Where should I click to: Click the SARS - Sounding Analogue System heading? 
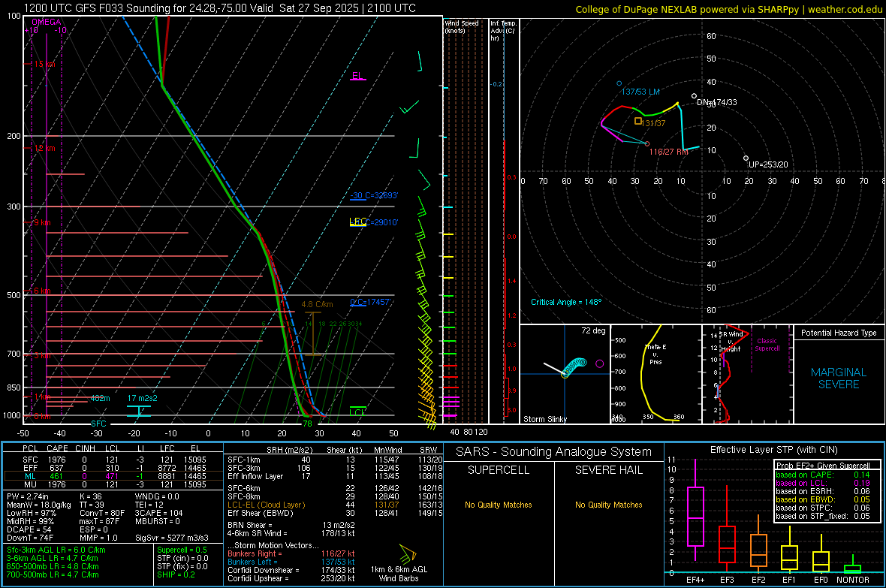click(x=553, y=452)
